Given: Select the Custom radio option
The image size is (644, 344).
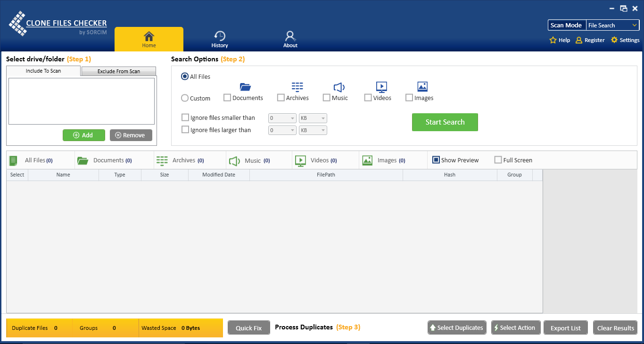Looking at the screenshot, I should 185,98.
